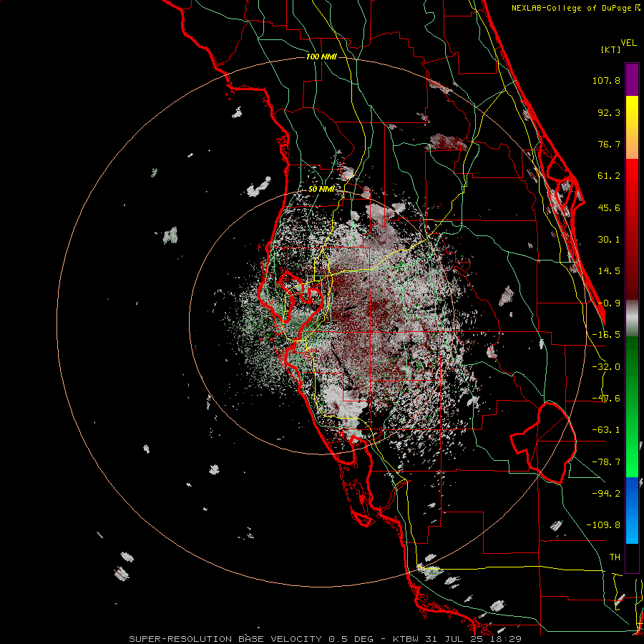Click the -63.1 scale label

[x=606, y=430]
